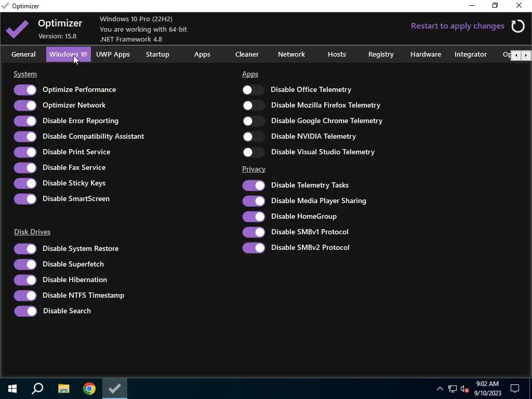Open the Cleaner tab
Screen dimensions: 532x399
(247, 54)
